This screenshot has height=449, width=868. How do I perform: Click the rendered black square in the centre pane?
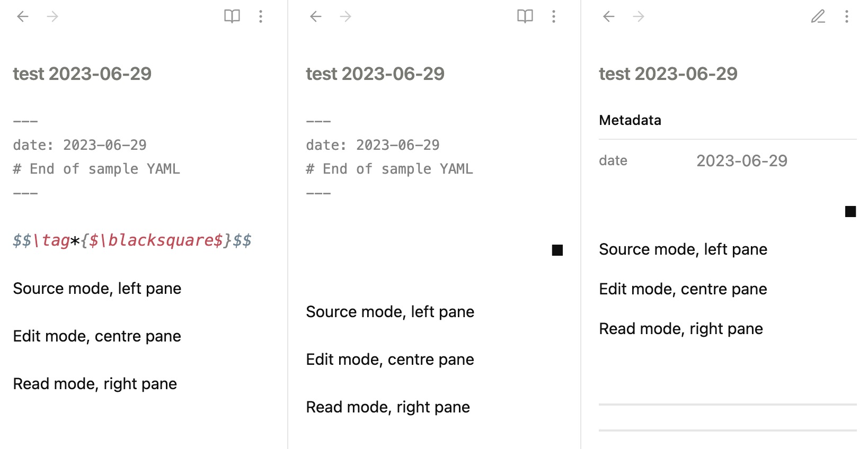pos(557,250)
